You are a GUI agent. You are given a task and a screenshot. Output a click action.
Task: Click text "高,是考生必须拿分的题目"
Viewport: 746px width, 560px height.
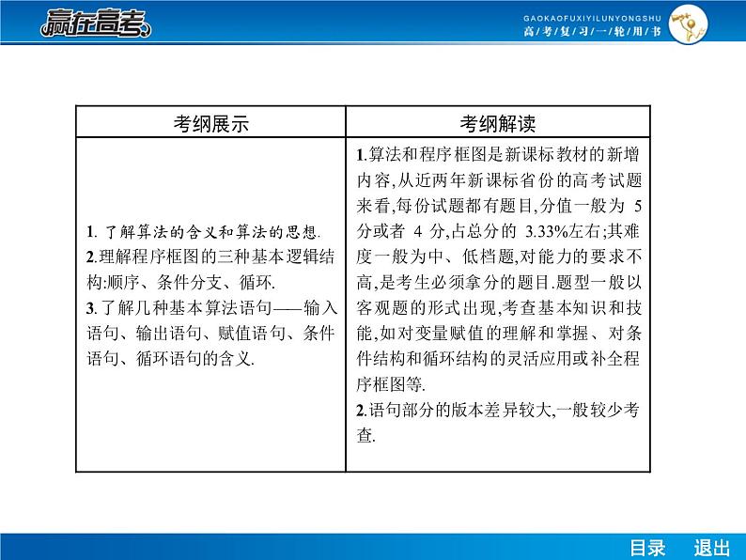[x=454, y=283]
